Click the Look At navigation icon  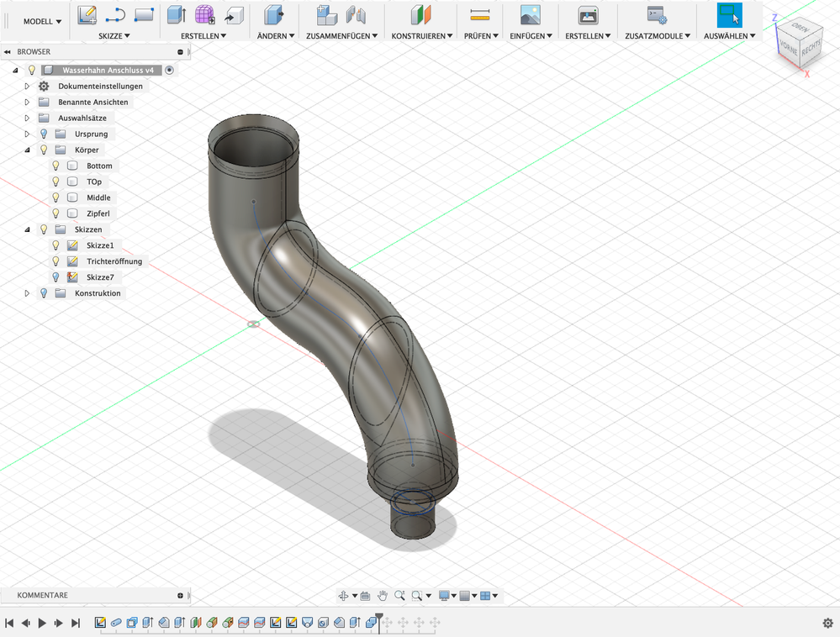pyautogui.click(x=366, y=595)
